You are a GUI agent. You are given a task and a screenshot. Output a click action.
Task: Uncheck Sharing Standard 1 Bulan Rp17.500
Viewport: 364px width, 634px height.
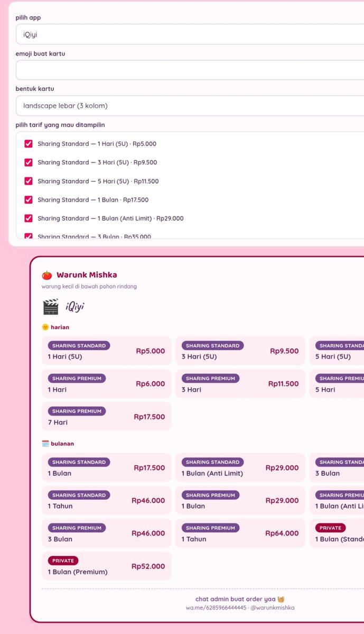(x=29, y=199)
